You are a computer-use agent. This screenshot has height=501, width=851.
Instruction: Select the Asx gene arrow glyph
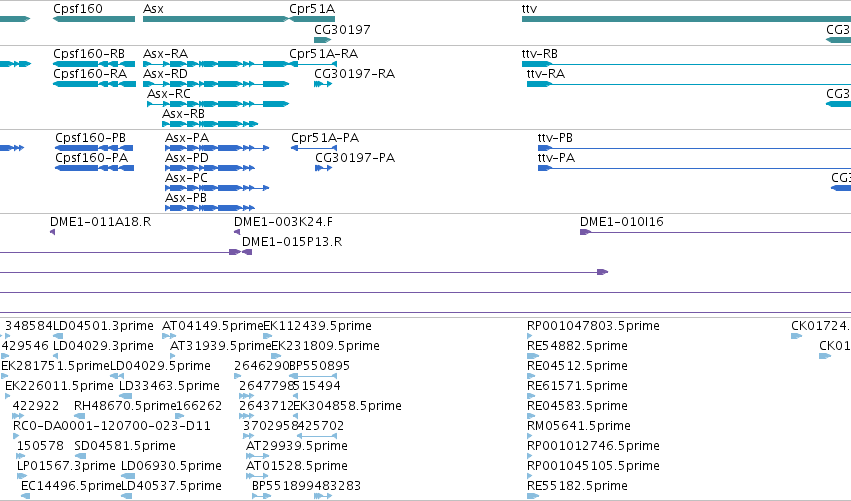tap(216, 19)
